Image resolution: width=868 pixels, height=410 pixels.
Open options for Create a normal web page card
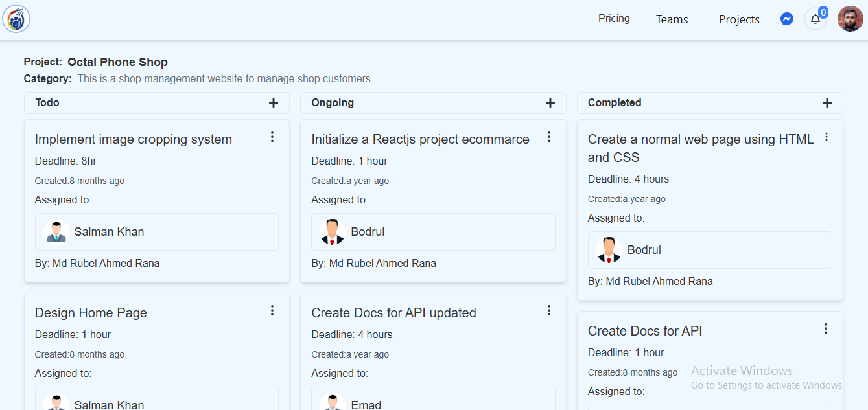pyautogui.click(x=827, y=137)
